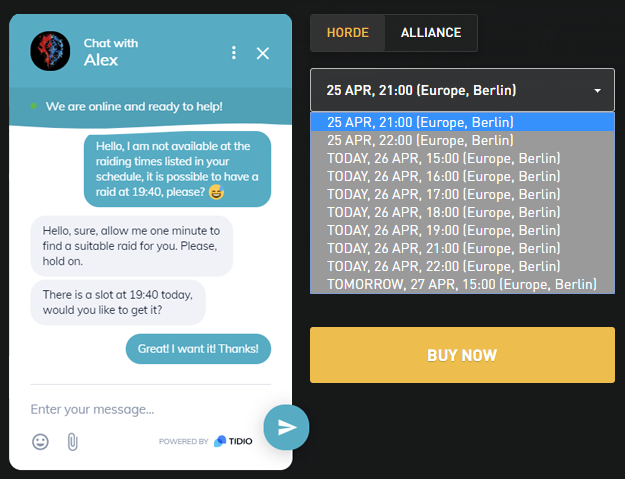The height and width of the screenshot is (479, 625).
Task: Click the 'Great! I want it! Thanks!' message
Action: pyautogui.click(x=198, y=349)
